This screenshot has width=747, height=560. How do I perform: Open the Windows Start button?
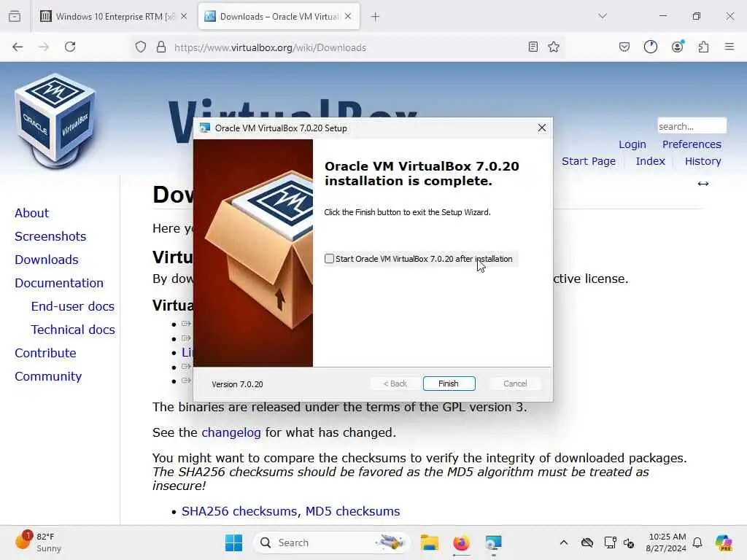pyautogui.click(x=233, y=542)
